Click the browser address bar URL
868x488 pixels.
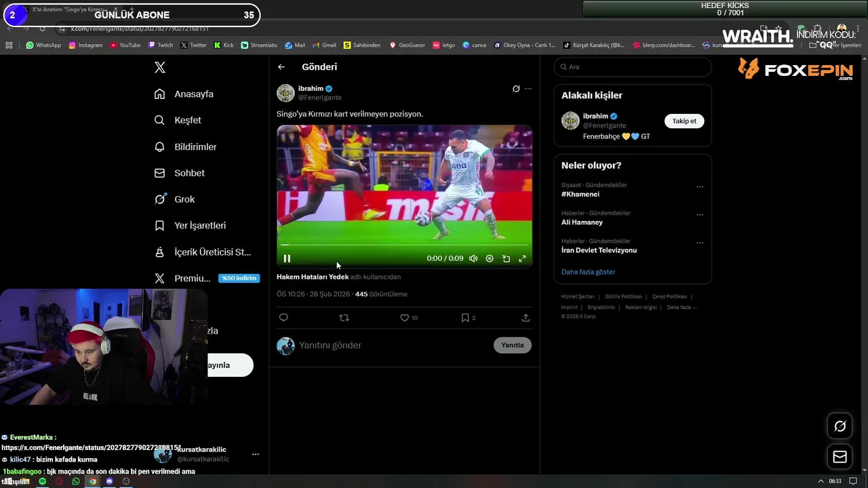tap(140, 28)
